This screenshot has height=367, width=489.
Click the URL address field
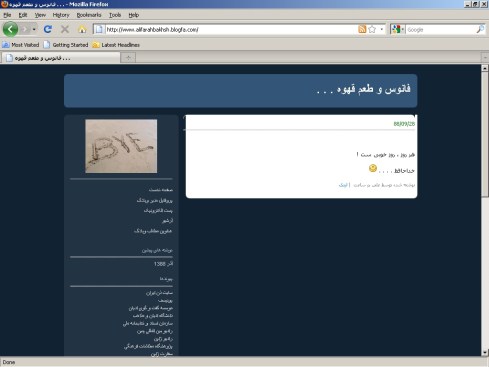tap(231, 29)
